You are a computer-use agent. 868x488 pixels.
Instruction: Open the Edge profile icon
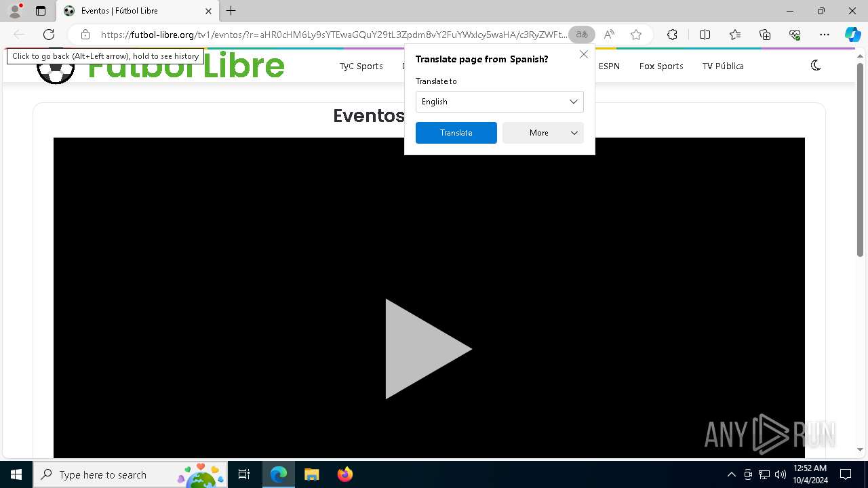[15, 11]
